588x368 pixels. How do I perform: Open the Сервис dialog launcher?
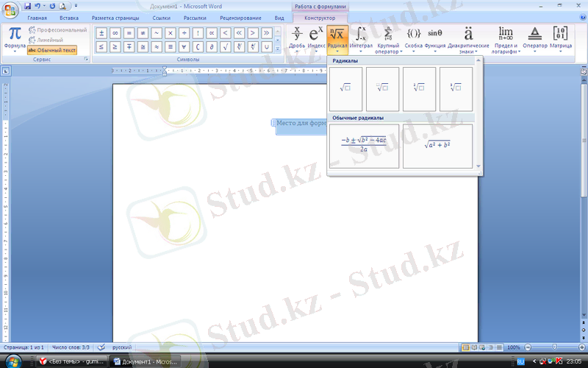tap(86, 60)
